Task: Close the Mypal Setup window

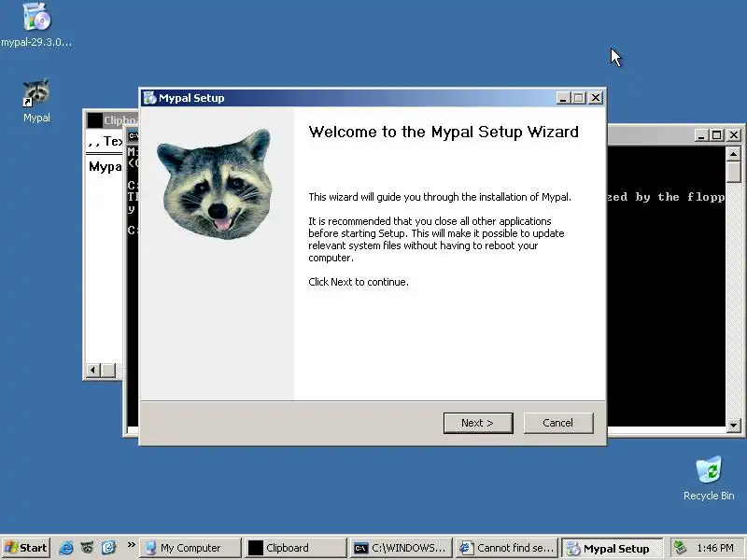Action: coord(596,98)
